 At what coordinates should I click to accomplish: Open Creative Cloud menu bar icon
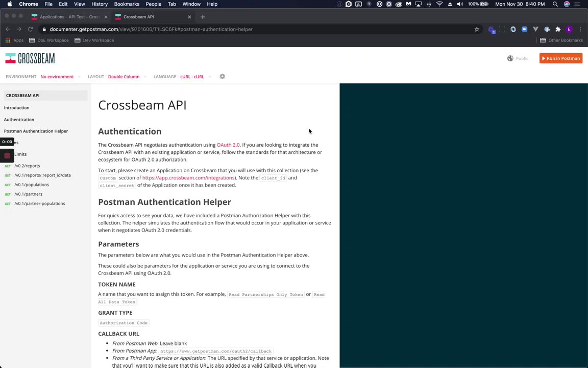pos(399,4)
